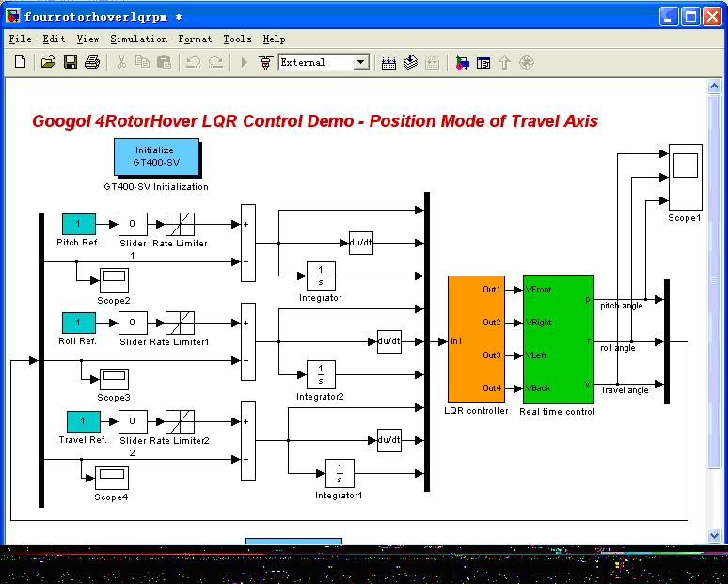Screen dimensions: 728x584
Task: Open the Library Browser icon
Action: tap(462, 63)
